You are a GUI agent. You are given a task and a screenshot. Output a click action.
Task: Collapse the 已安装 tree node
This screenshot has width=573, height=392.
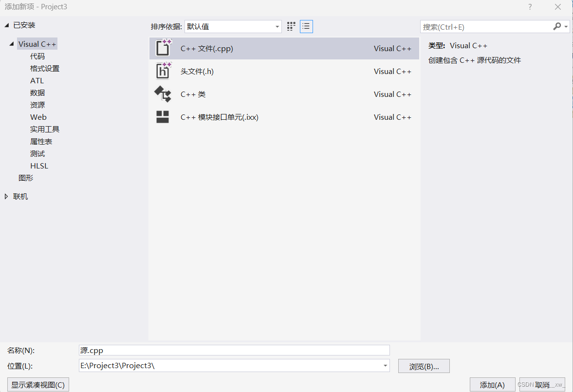7,25
